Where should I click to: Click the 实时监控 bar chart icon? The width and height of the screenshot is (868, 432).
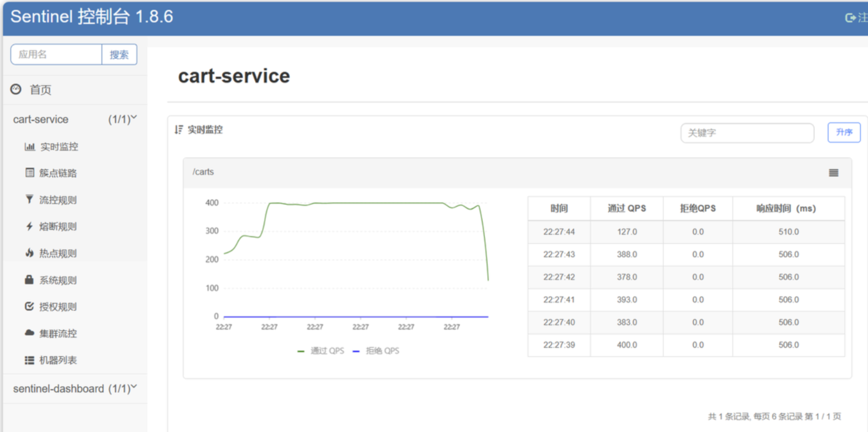[30, 147]
